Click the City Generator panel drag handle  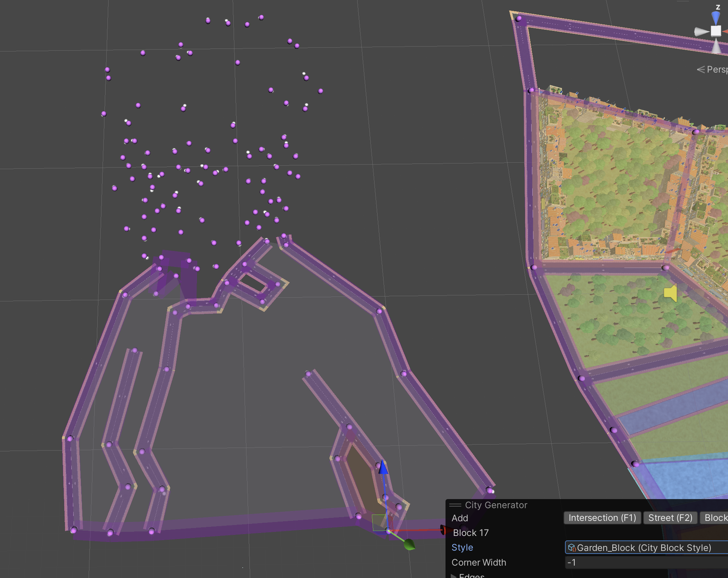pos(455,505)
